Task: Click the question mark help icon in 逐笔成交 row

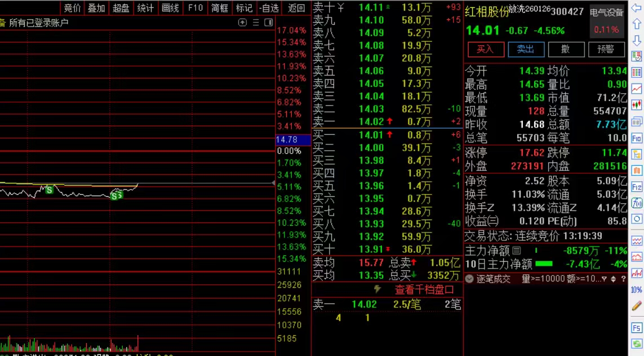Action: (623, 279)
